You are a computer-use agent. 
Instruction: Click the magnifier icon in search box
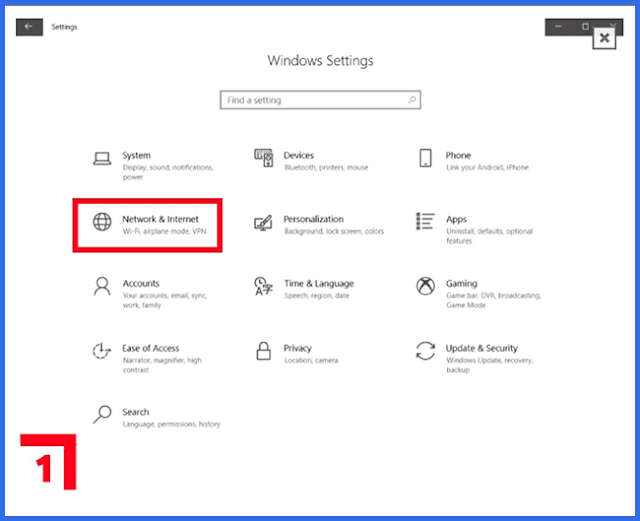412,100
